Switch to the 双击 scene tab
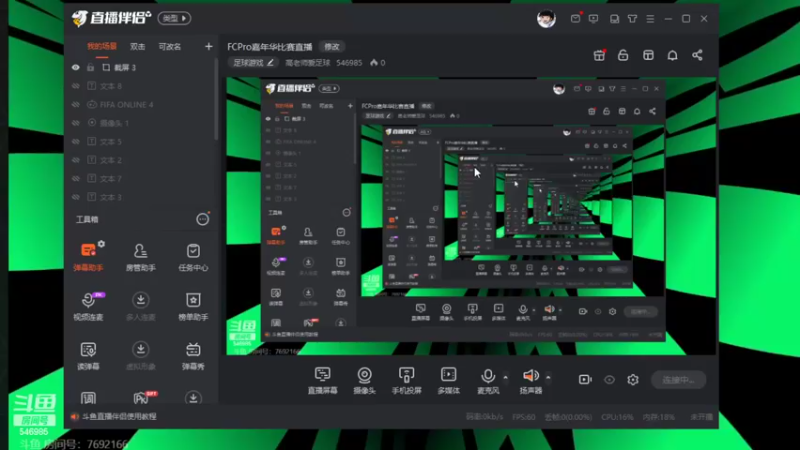Screen dimensions: 800x450 (137, 46)
